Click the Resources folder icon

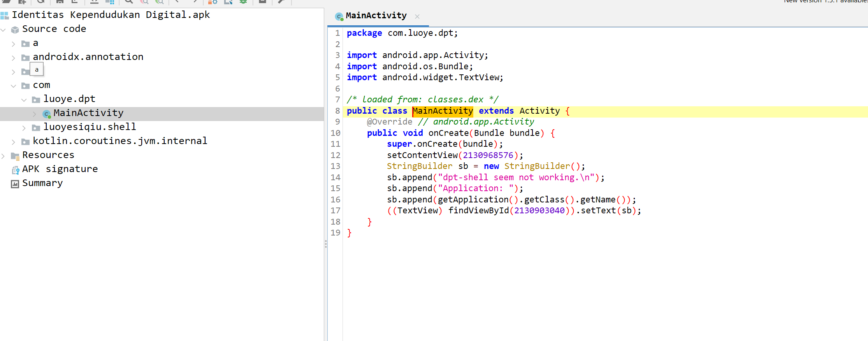tap(15, 156)
